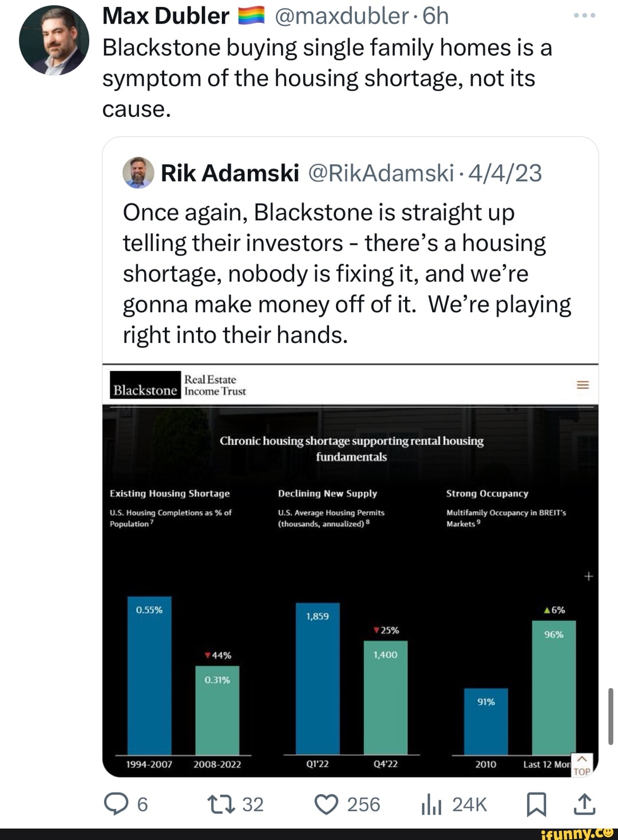View tweet analytics bar chart icon
This screenshot has width=618, height=840.
(x=431, y=804)
